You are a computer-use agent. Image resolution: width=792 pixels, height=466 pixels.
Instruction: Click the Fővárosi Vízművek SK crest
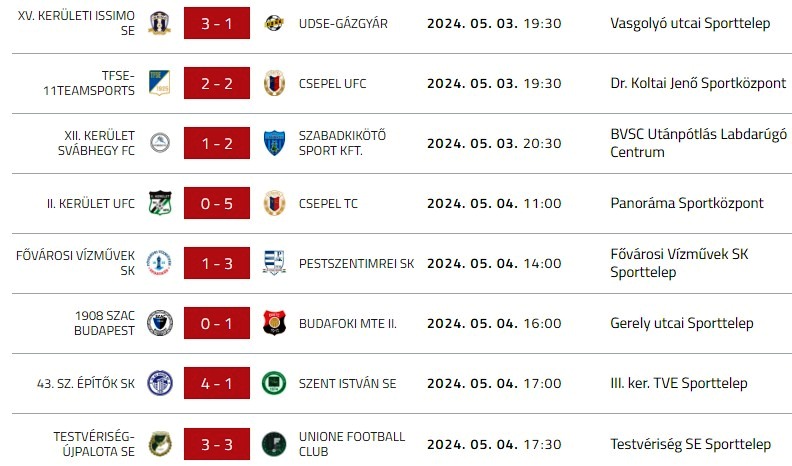point(160,263)
